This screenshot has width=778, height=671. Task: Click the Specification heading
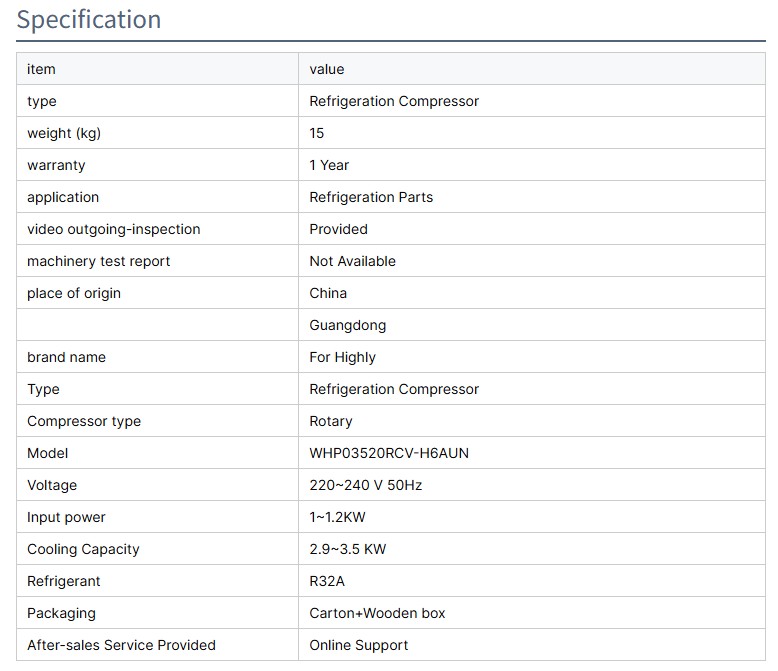[x=89, y=20]
